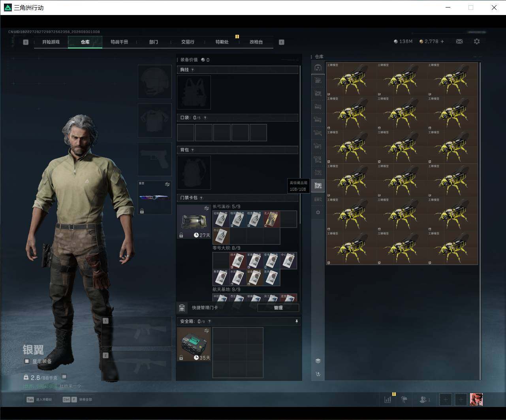
Task: Click the friends count button in bottom bar
Action: point(425,399)
